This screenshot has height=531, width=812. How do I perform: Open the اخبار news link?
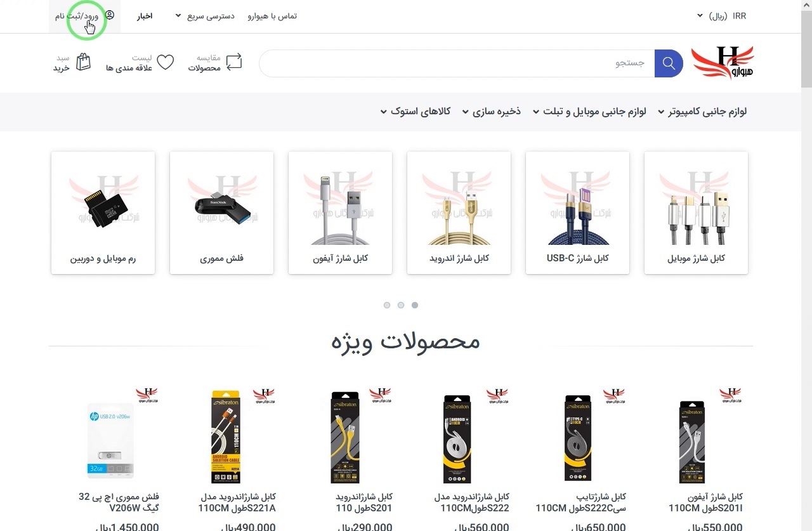click(145, 16)
